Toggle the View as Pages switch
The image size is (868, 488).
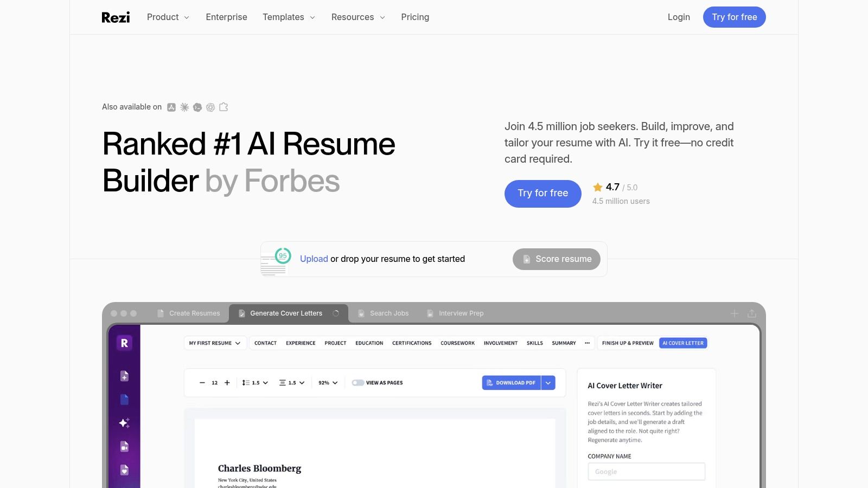point(358,383)
